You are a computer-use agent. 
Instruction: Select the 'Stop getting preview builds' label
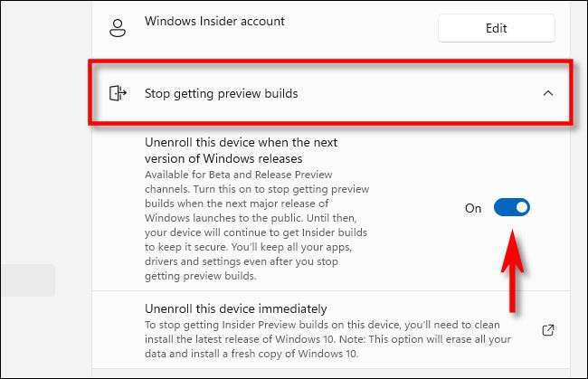pyautogui.click(x=221, y=93)
